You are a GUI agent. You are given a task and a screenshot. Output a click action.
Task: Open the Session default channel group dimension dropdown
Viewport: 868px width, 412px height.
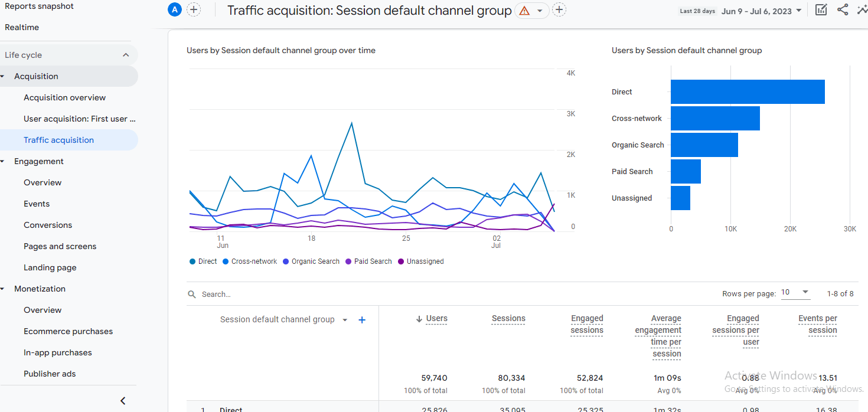point(345,319)
